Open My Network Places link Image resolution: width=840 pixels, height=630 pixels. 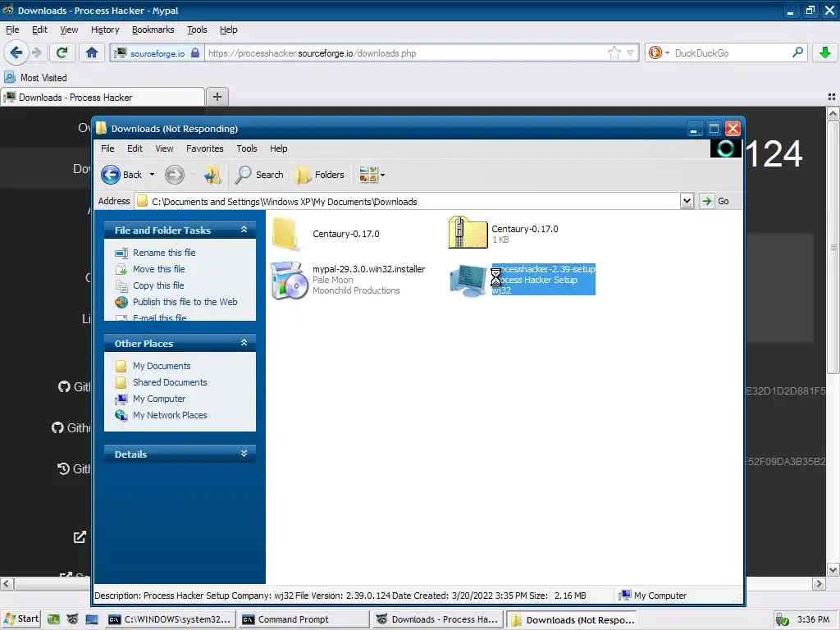pos(170,415)
